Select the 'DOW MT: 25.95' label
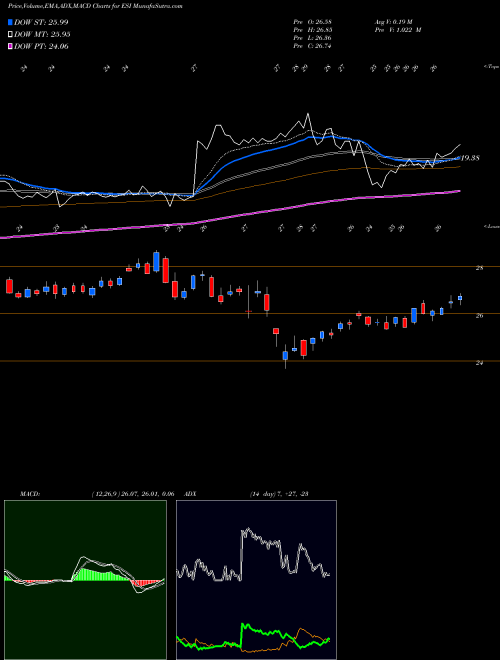 pos(42,35)
